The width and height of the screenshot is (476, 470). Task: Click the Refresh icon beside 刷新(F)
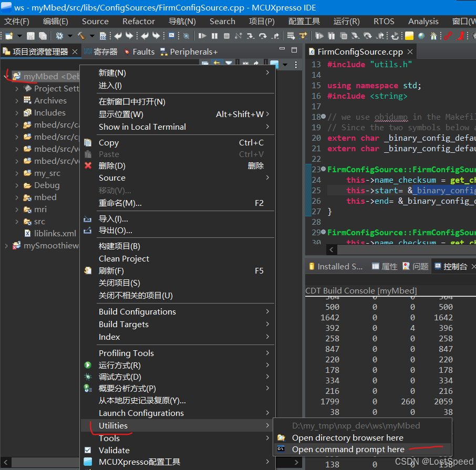(x=88, y=270)
